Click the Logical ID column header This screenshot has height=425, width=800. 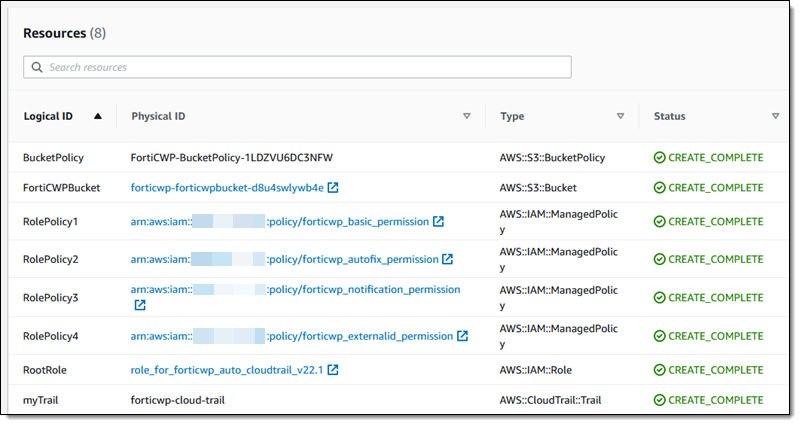point(48,116)
